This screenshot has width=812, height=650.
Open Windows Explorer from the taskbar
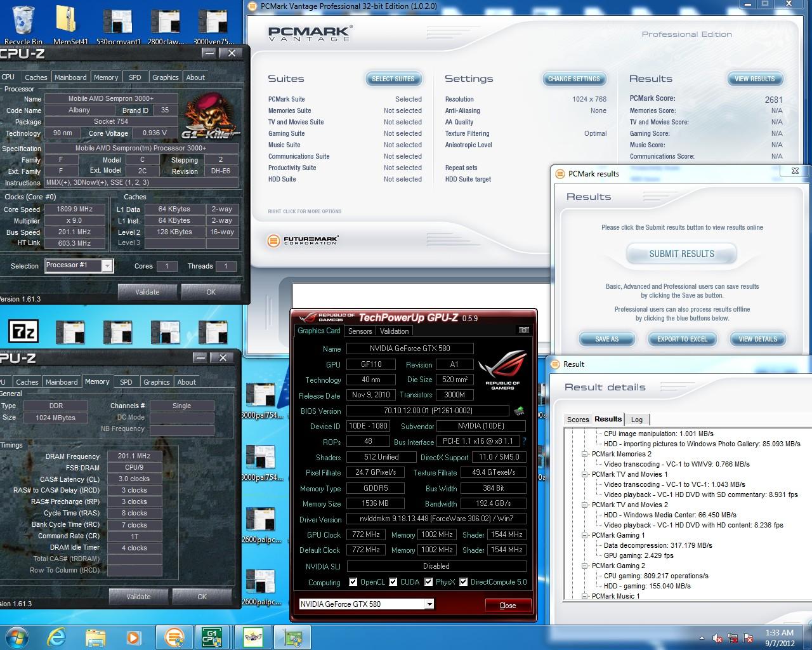(96, 637)
